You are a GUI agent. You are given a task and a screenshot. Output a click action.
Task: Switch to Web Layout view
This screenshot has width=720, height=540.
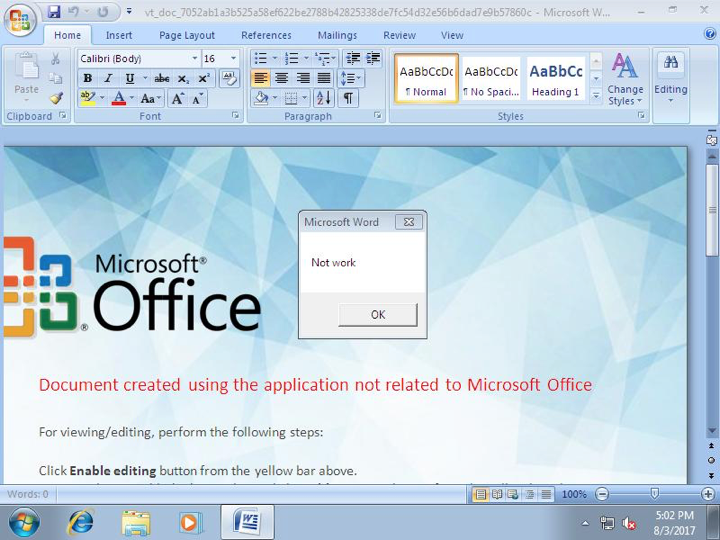point(513,494)
